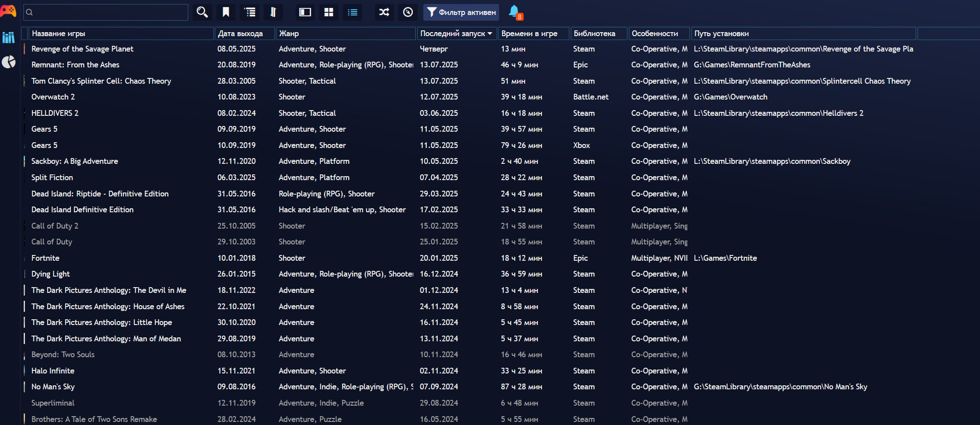The width and height of the screenshot is (980, 425).
Task: Open the Playnite main menu gamepad icon
Action: click(x=8, y=11)
